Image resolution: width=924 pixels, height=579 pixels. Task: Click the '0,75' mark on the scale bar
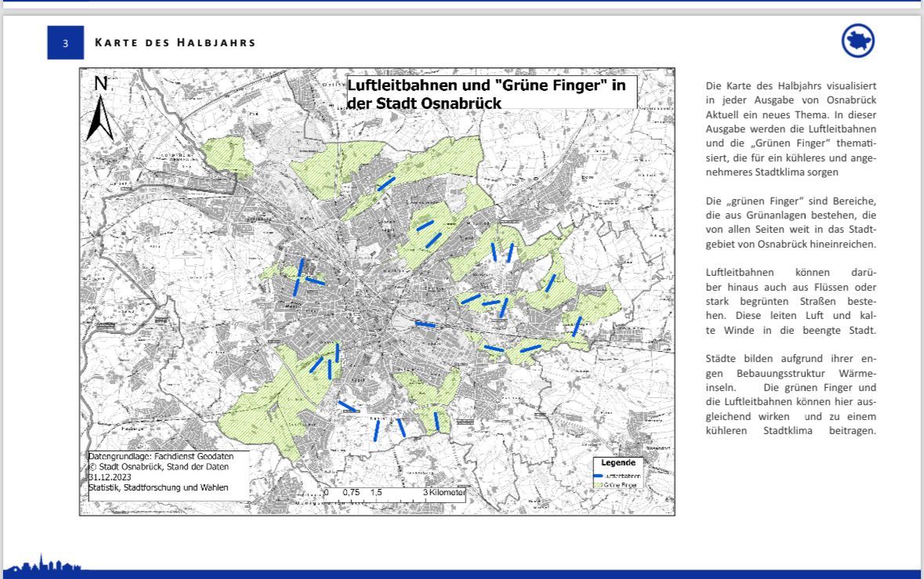pyautogui.click(x=350, y=493)
